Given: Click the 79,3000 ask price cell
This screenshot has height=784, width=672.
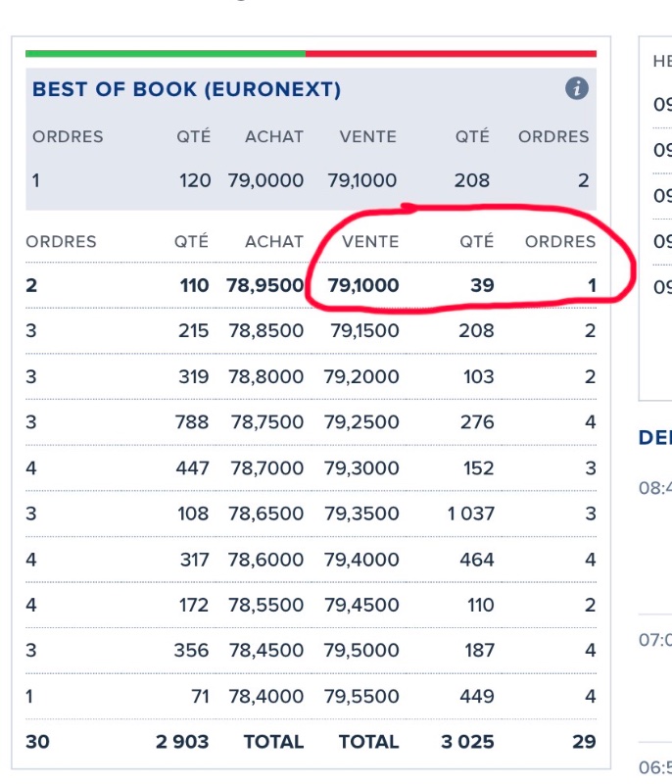Looking at the screenshot, I should point(364,468).
